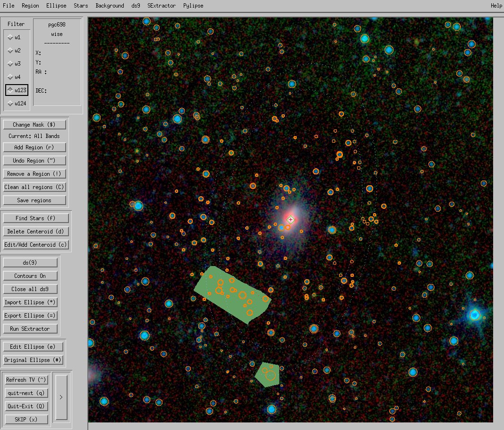Screen dimensions: 504x430
Task: Click Find Stars (f) button
Action: point(36,218)
